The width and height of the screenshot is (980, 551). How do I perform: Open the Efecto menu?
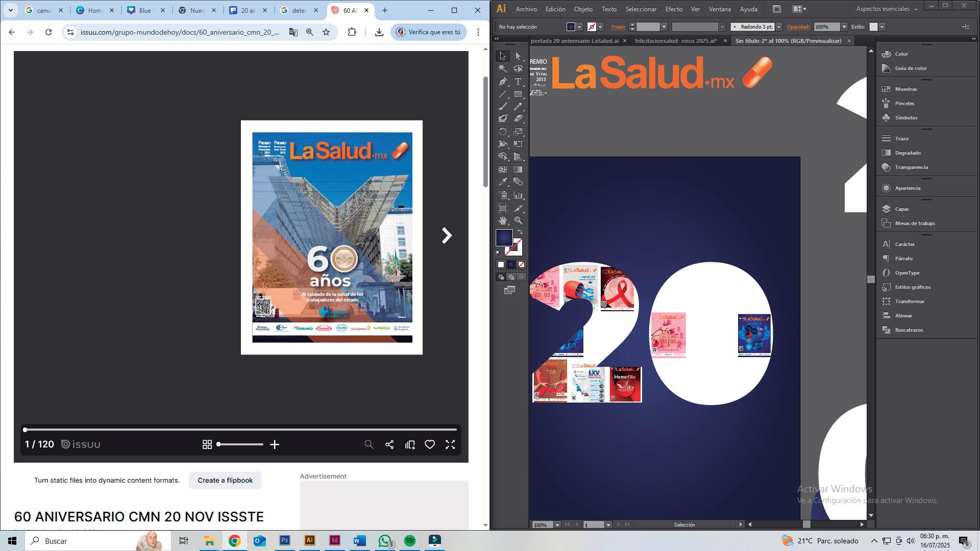673,9
